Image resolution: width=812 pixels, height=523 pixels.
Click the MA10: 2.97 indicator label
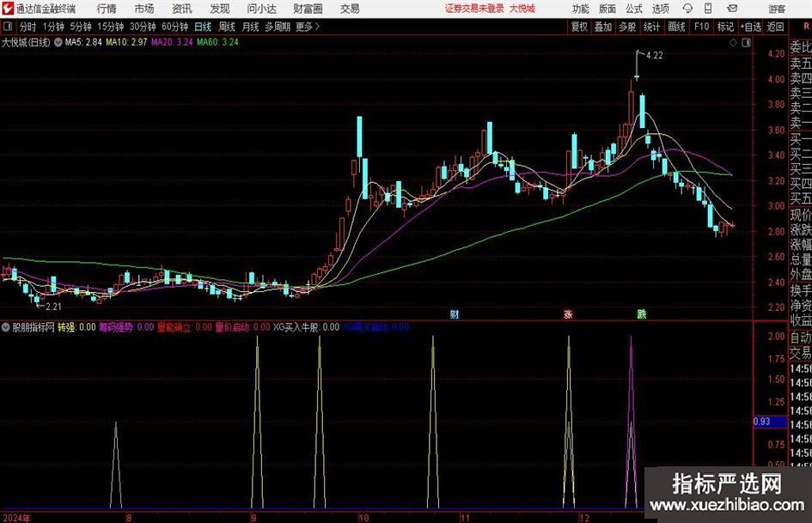coord(126,42)
